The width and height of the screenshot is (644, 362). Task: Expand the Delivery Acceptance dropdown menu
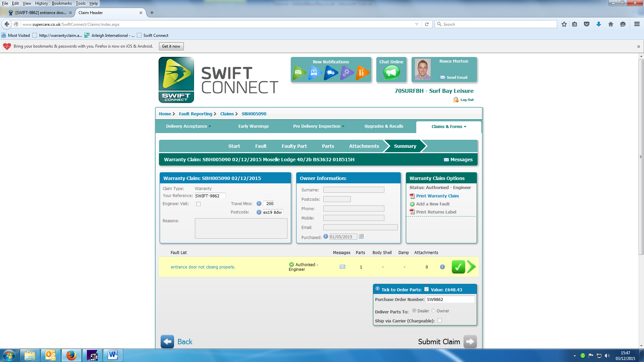pyautogui.click(x=188, y=126)
